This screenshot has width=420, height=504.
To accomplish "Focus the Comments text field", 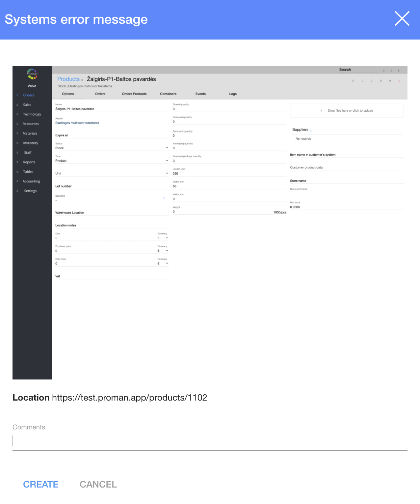I will pyautogui.click(x=210, y=441).
